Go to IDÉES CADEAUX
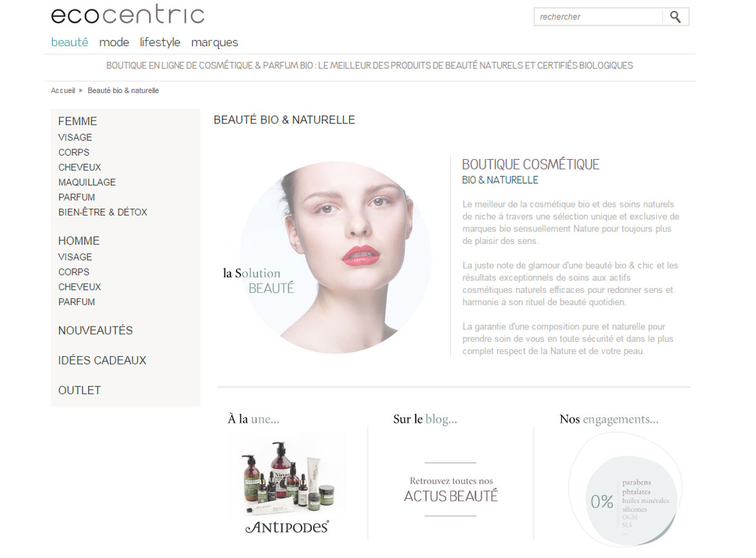The image size is (756, 558). [x=102, y=360]
